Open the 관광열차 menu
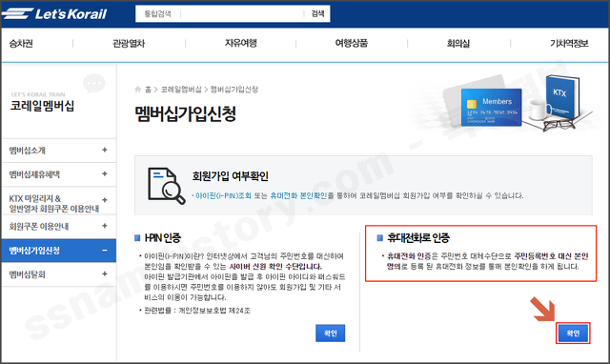The height and width of the screenshot is (364, 610). pos(129,43)
